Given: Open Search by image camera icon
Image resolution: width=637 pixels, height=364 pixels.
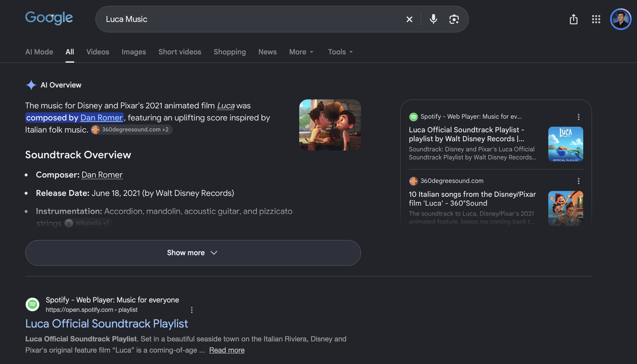Looking at the screenshot, I should click(454, 19).
